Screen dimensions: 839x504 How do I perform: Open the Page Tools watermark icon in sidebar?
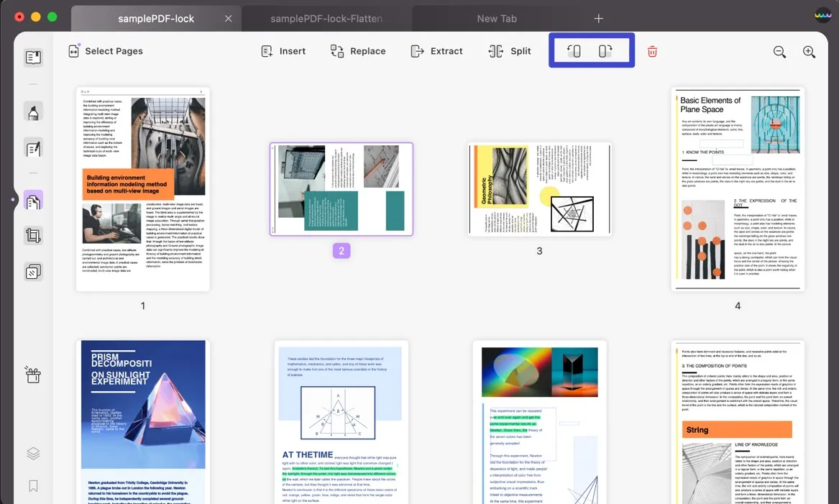[x=33, y=272]
